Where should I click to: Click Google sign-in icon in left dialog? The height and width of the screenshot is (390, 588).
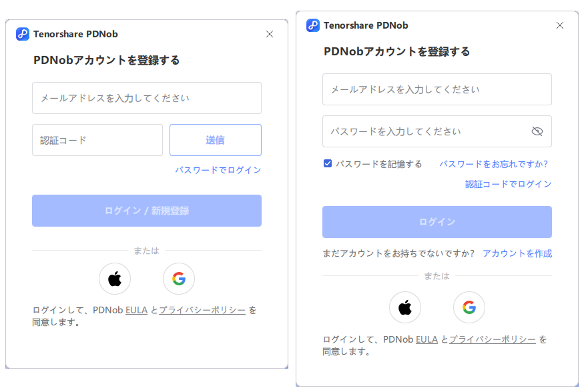pos(179,279)
